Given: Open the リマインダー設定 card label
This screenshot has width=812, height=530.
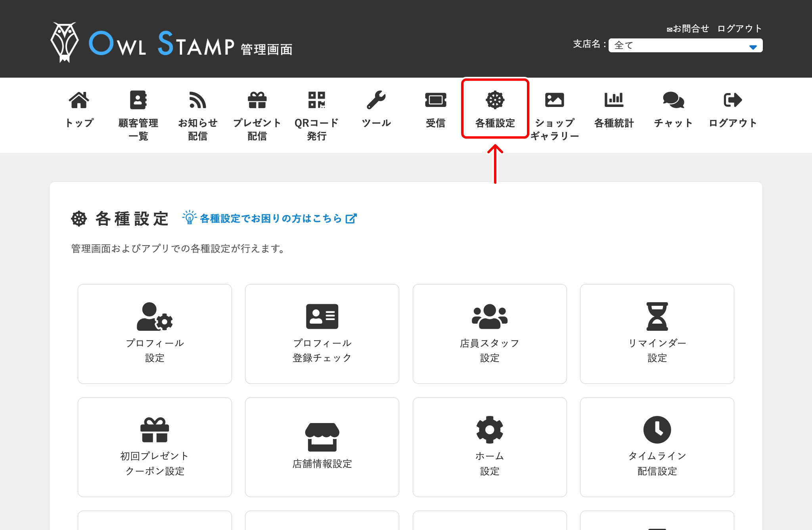Looking at the screenshot, I should tap(657, 351).
